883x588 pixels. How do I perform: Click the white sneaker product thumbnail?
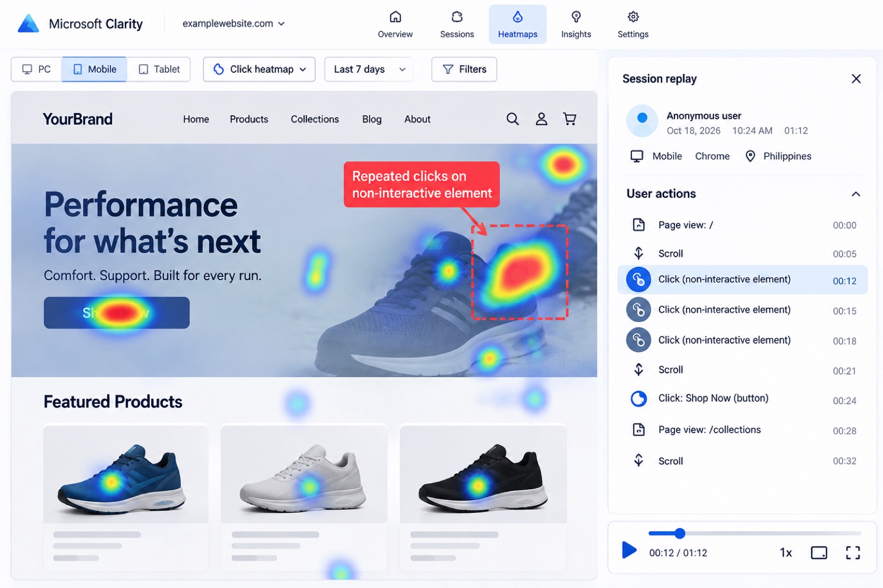(304, 474)
